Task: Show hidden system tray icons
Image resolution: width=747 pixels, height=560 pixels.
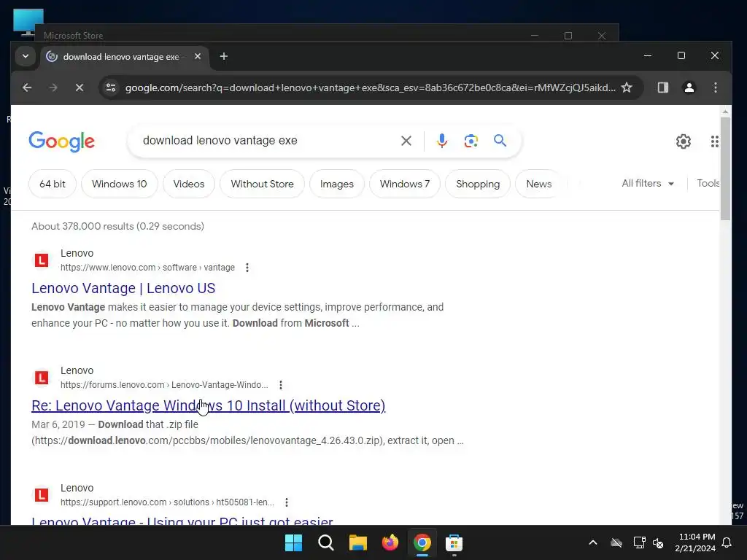Action: click(592, 542)
